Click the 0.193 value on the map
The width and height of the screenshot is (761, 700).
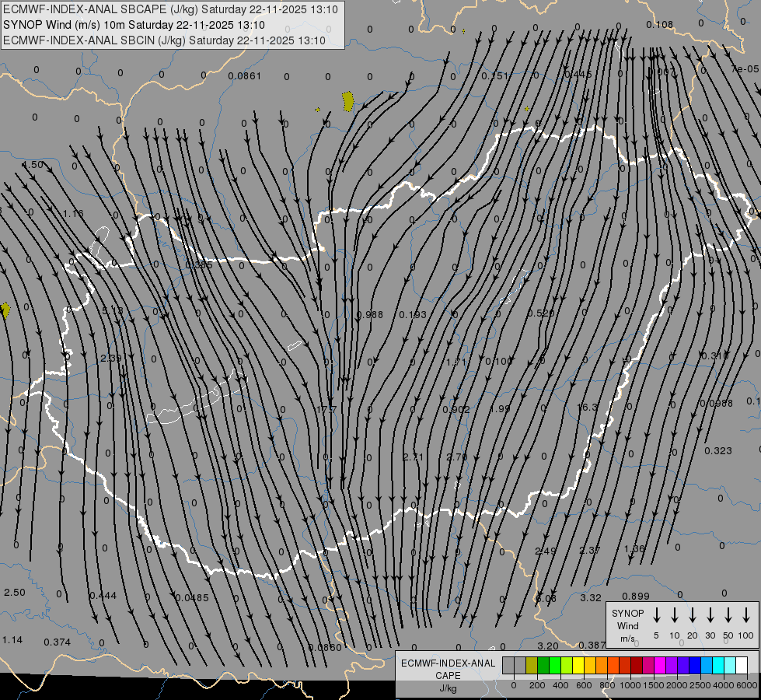click(413, 315)
